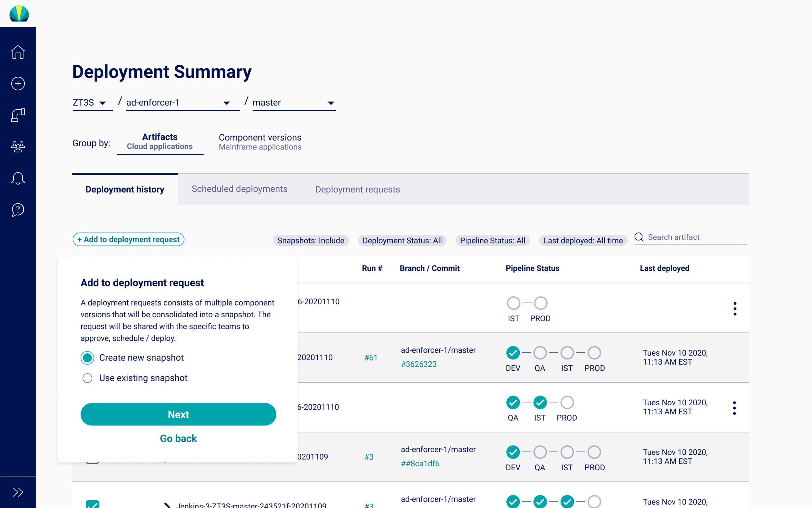Select Create new snapshot radio option
This screenshot has width=812, height=508.
click(x=87, y=358)
